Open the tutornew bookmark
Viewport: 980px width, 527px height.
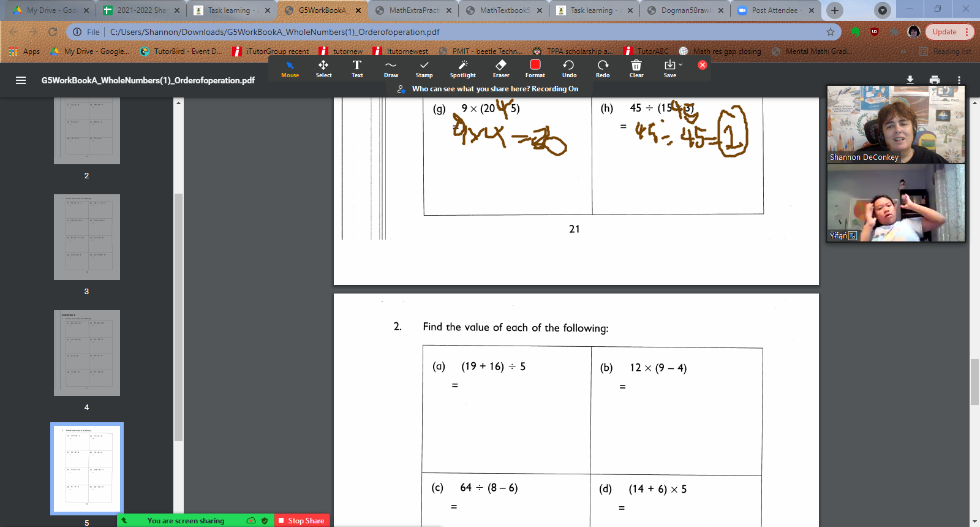click(341, 51)
